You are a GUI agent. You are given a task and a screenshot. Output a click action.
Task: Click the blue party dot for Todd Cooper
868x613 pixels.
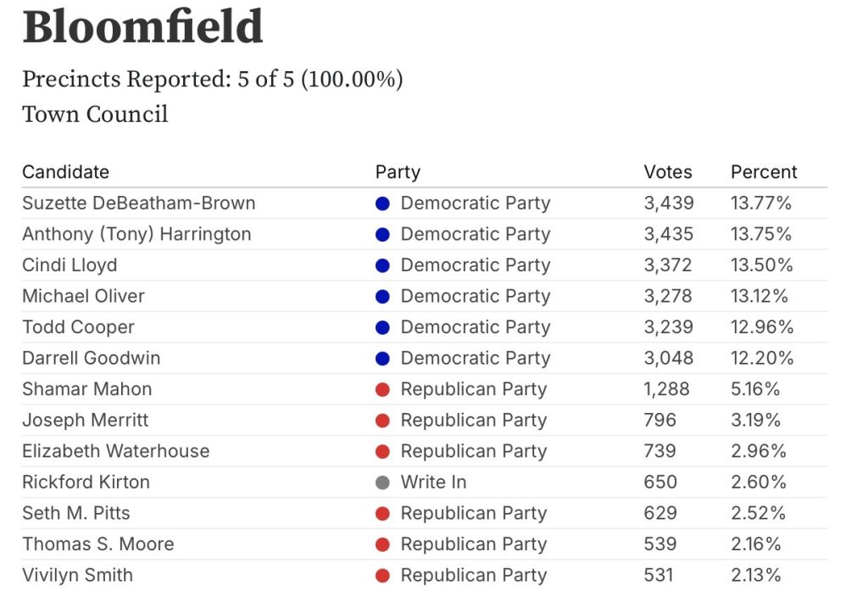pos(382,327)
